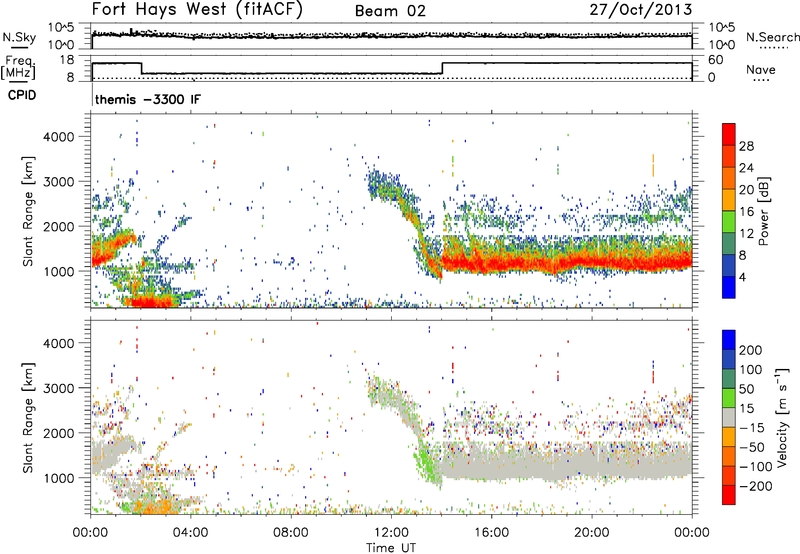Click the "1000" range tick of velocity panel

pos(59,477)
